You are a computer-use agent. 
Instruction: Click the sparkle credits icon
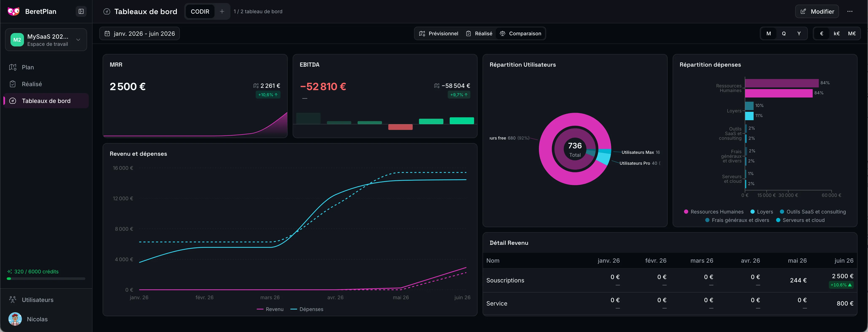pyautogui.click(x=9, y=271)
